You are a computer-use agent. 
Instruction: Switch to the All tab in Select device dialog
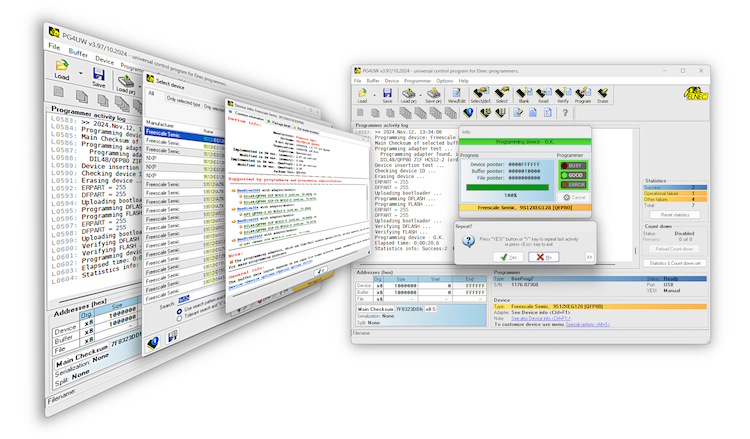coord(151,93)
